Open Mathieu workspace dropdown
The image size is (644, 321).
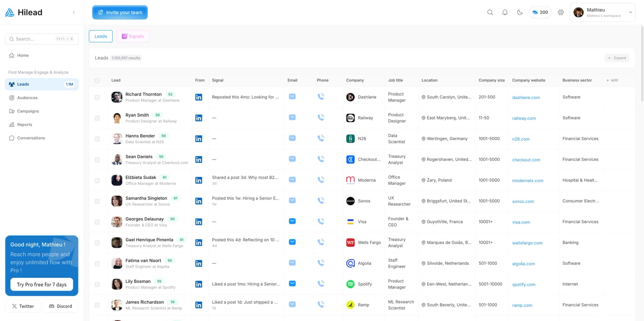602,12
